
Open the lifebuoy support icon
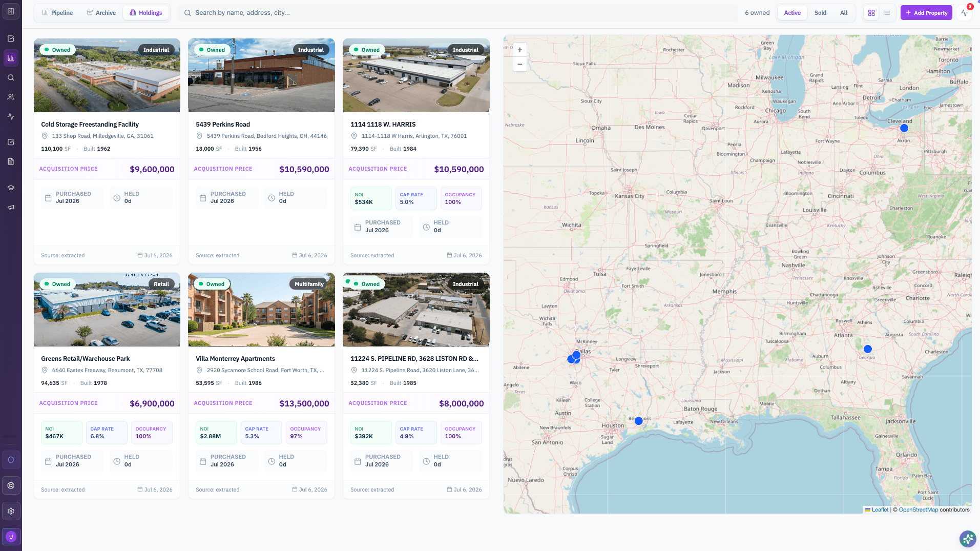[11, 485]
